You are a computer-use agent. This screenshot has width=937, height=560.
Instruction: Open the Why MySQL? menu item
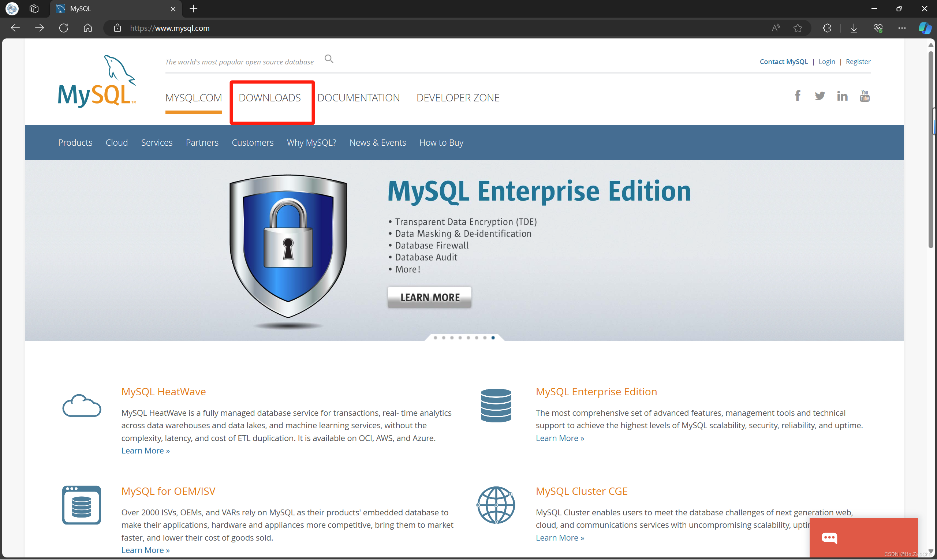[x=311, y=143]
